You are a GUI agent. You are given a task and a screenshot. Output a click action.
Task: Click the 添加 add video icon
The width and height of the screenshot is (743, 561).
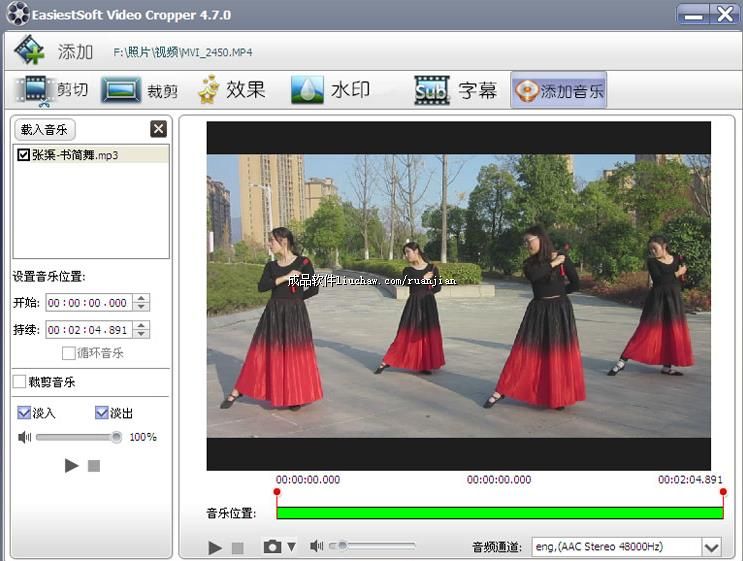pos(30,50)
